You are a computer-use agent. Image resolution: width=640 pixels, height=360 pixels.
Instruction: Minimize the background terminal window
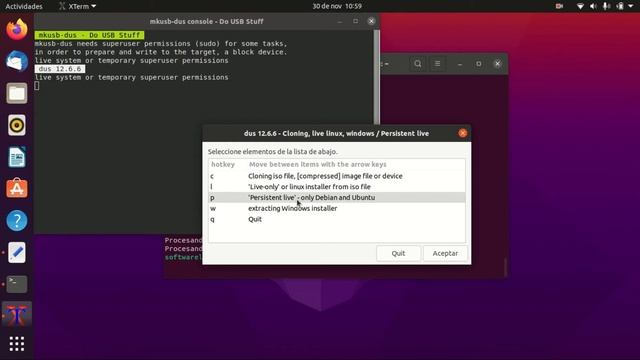(460, 64)
